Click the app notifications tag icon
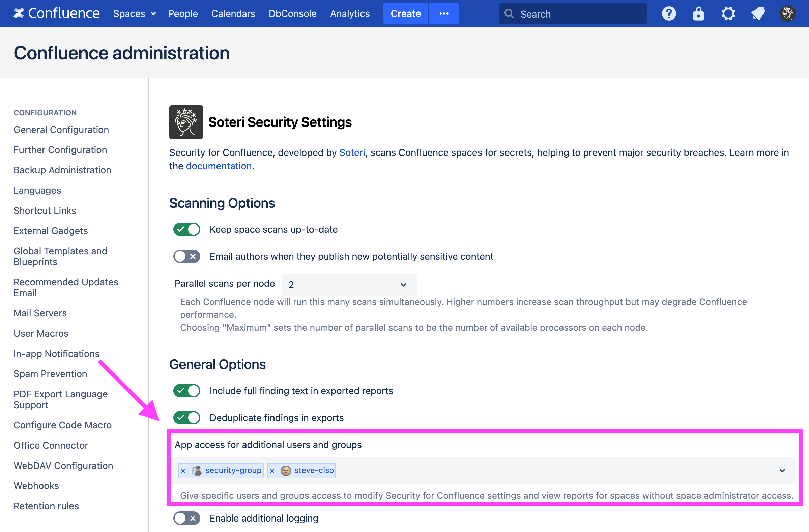 click(x=758, y=13)
